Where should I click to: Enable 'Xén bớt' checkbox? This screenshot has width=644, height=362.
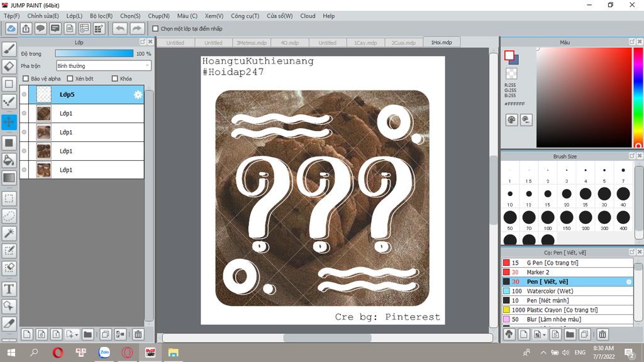(70, 79)
